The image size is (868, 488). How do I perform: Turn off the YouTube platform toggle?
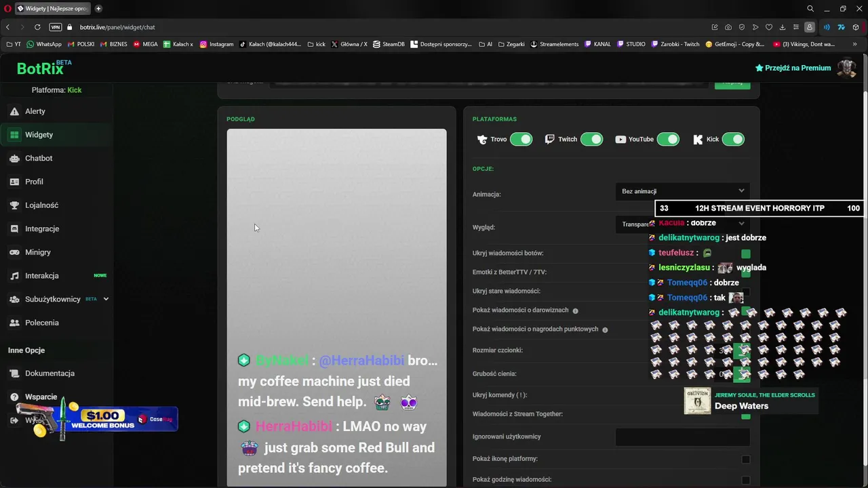click(668, 139)
